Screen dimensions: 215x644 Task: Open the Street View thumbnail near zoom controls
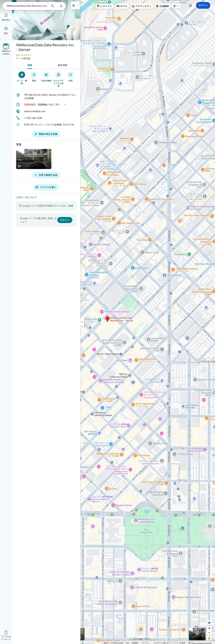point(197,634)
